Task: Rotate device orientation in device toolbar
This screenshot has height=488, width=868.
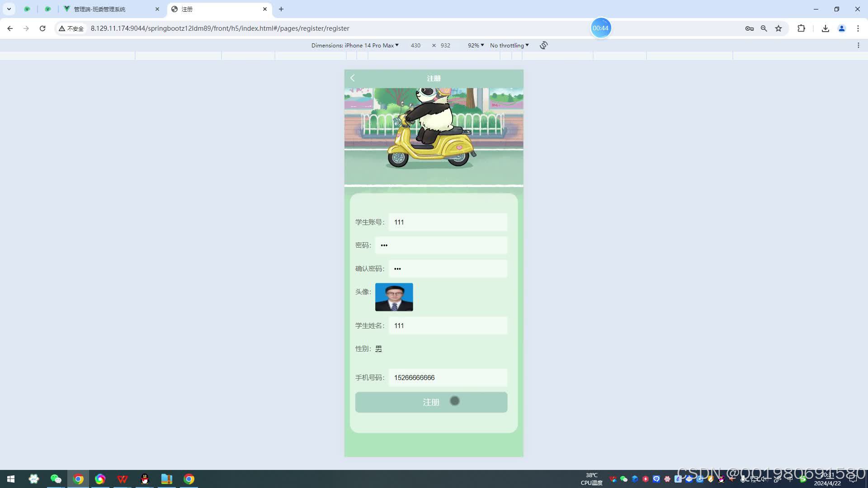Action: pyautogui.click(x=543, y=45)
